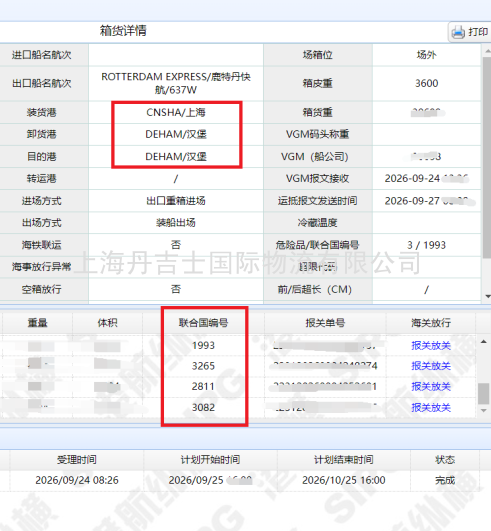This screenshot has height=531, width=491.
Task: Click the 2026/10/25 16:00 planned end time
Action: click(344, 480)
